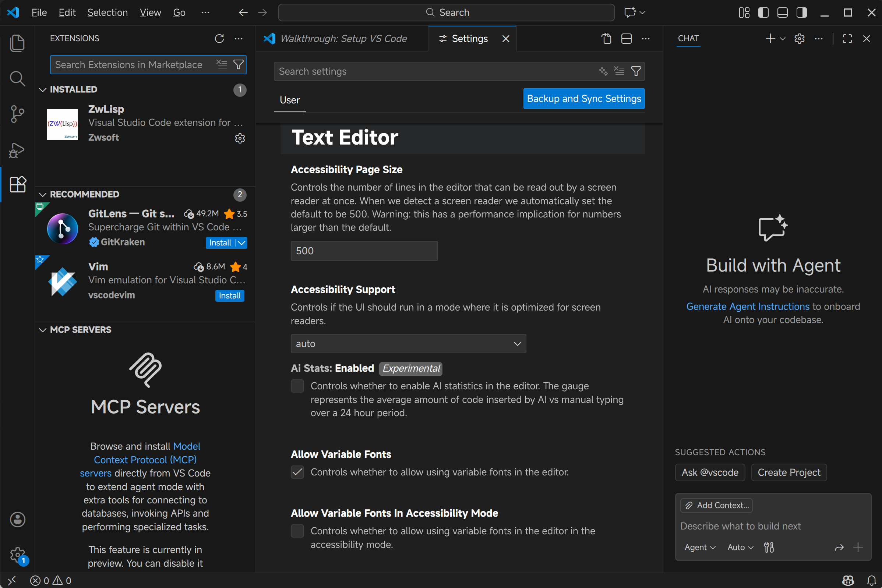
Task: Click Backup and Sync Settings button
Action: pos(584,99)
